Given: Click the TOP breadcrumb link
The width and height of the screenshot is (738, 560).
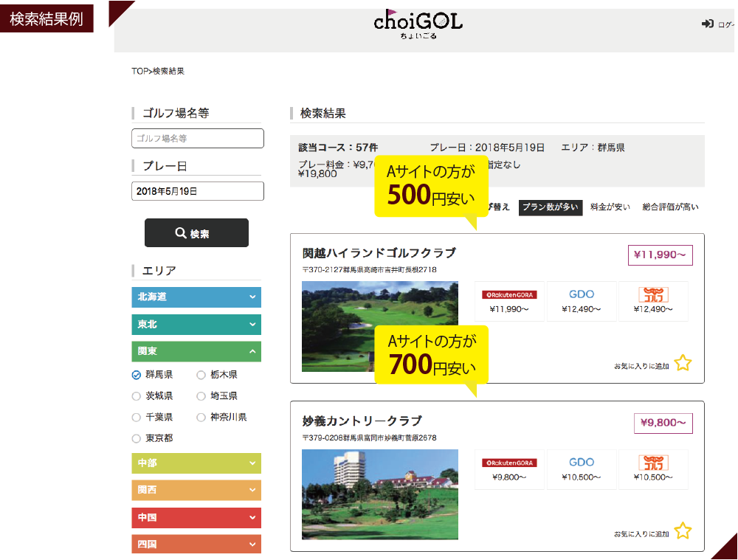Looking at the screenshot, I should pos(139,72).
